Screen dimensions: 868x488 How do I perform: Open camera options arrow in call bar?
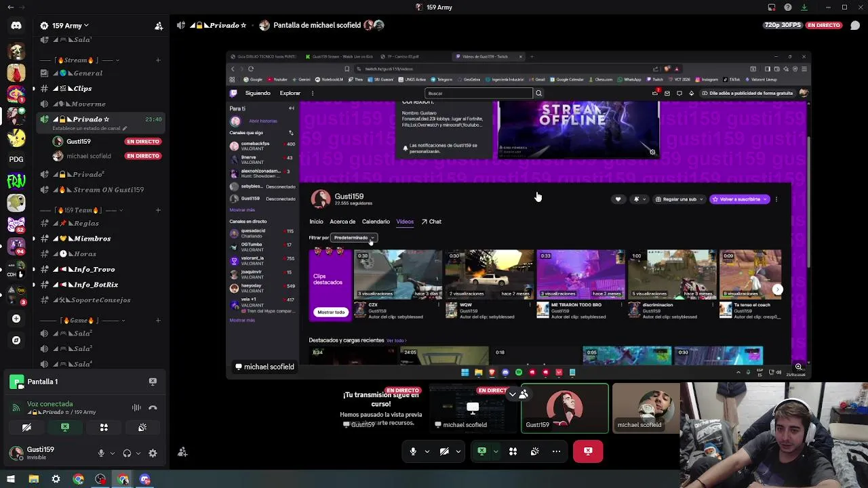point(458,451)
